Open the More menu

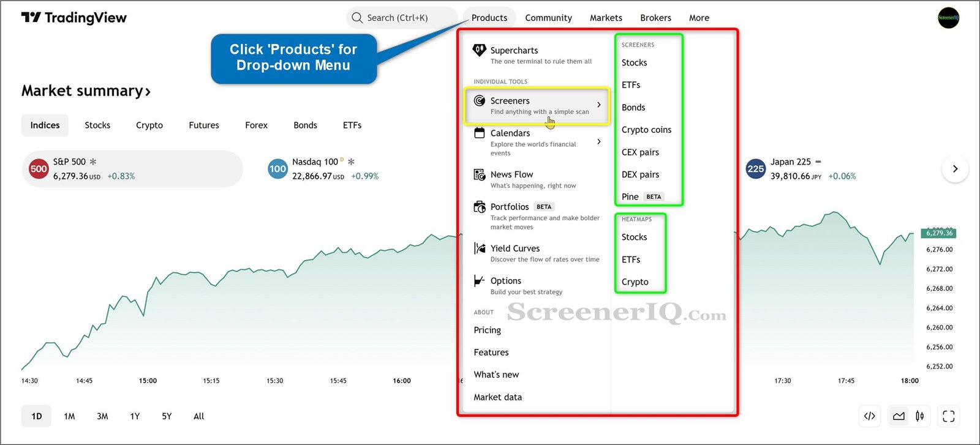pos(699,18)
